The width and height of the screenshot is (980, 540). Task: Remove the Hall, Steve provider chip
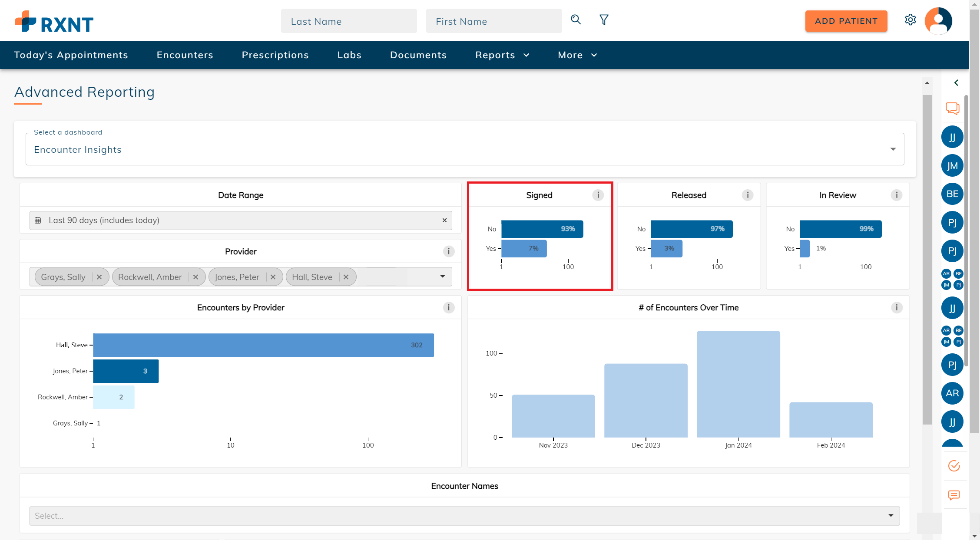(x=346, y=277)
